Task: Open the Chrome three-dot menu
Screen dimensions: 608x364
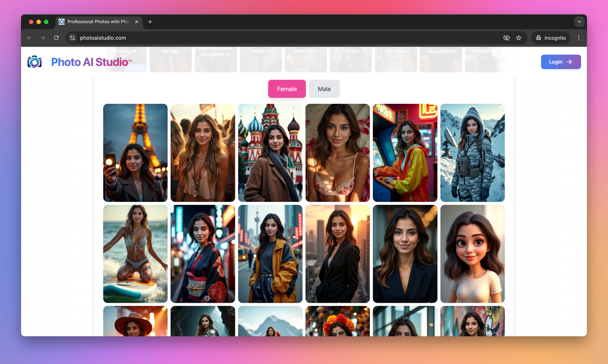Action: point(579,38)
